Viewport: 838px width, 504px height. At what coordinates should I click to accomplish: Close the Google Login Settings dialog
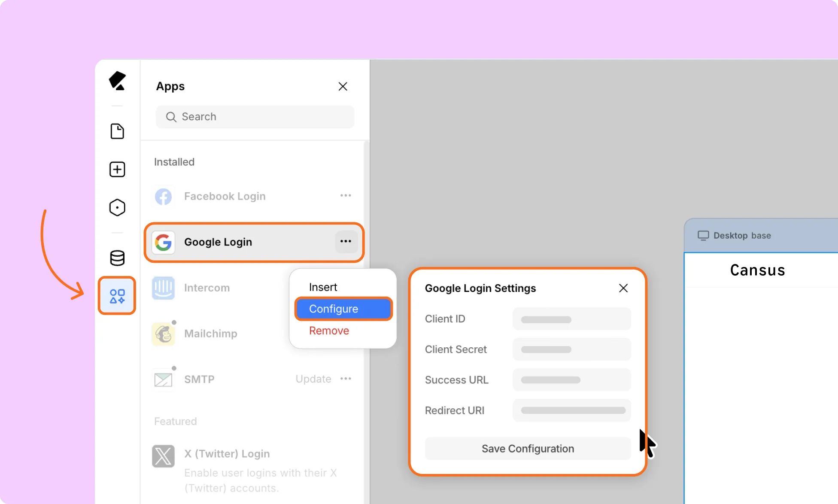click(623, 288)
